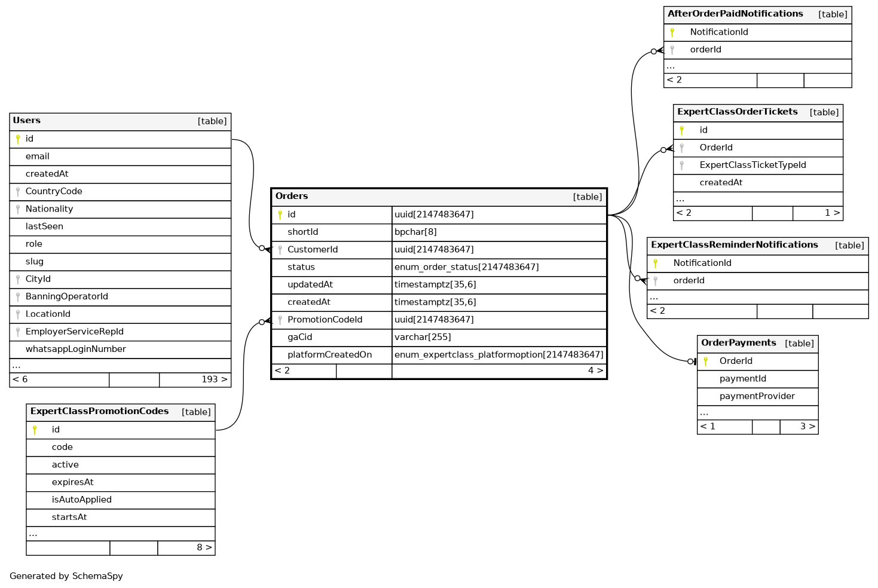Viewport: 878px width, 588px height.
Task: Expand the OrderPayments hidden columns ellipsis
Action: (x=704, y=413)
